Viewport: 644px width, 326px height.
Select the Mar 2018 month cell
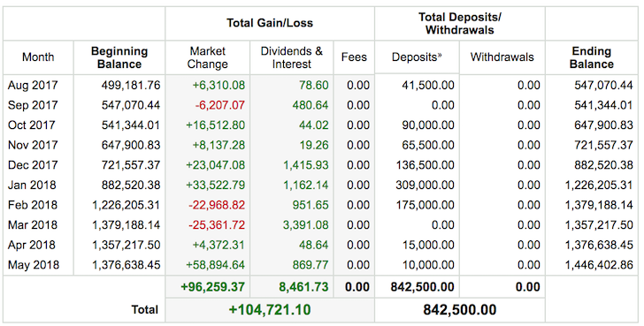pyautogui.click(x=33, y=225)
